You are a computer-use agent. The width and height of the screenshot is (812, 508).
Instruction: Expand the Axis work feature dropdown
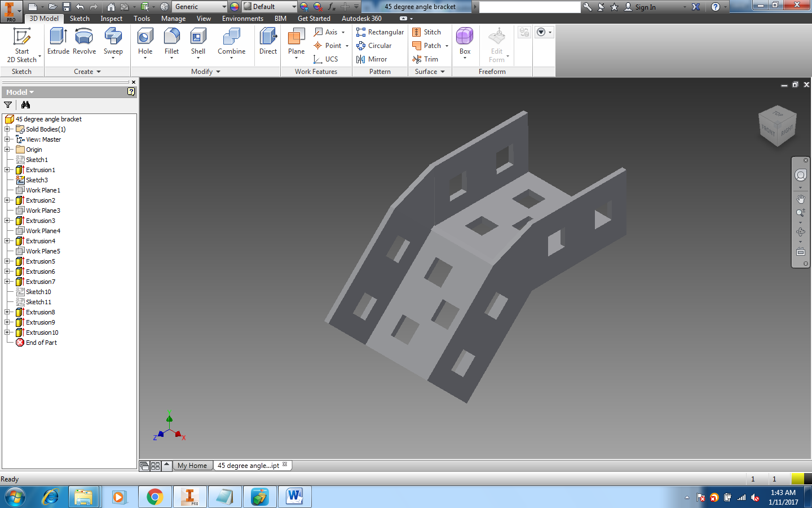click(x=342, y=32)
